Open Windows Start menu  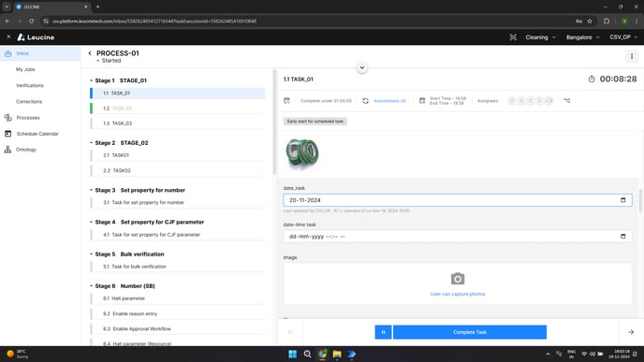292,355
